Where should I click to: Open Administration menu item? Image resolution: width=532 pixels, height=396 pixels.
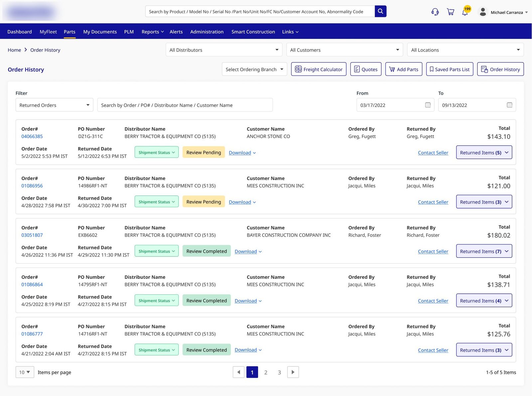(x=207, y=32)
